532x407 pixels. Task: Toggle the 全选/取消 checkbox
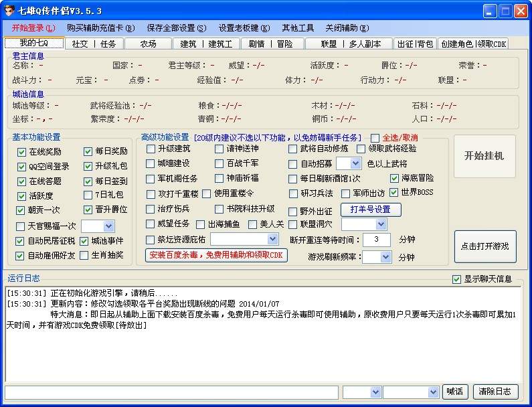[x=375, y=138]
